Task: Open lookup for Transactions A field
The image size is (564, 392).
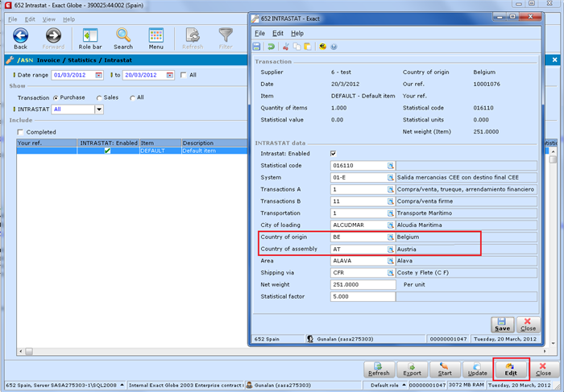Action: pyautogui.click(x=391, y=189)
